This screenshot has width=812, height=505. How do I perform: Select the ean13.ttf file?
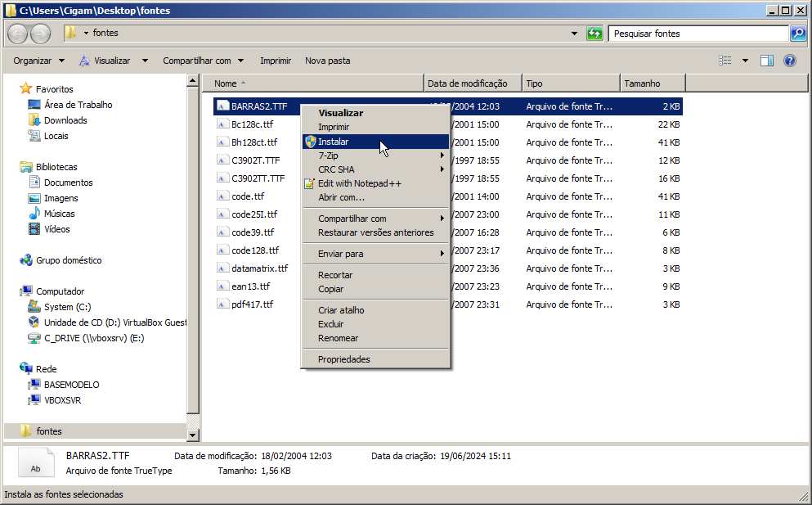coord(251,286)
